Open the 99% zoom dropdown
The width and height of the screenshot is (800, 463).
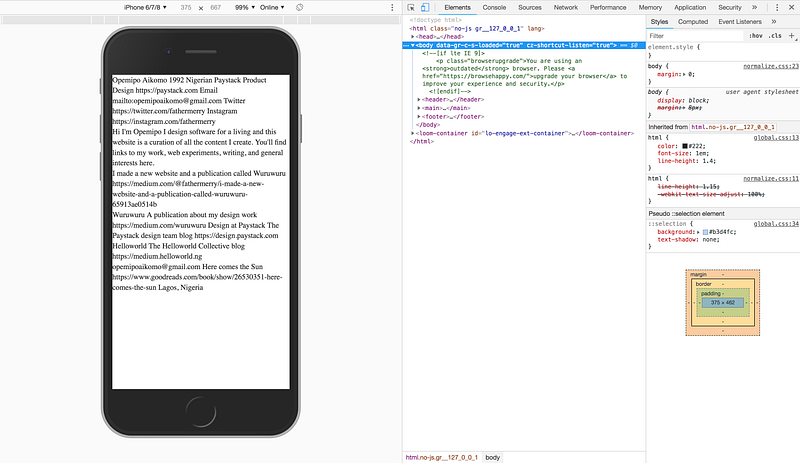[x=245, y=8]
